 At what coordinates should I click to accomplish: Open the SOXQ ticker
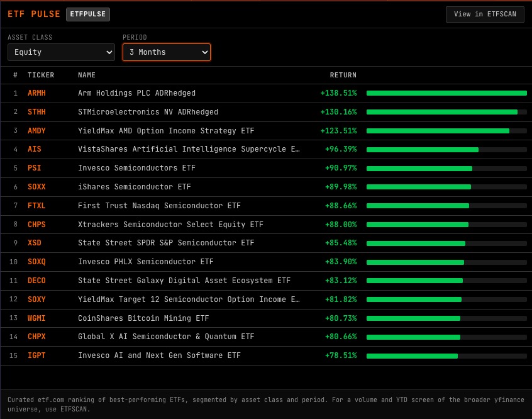pos(36,262)
